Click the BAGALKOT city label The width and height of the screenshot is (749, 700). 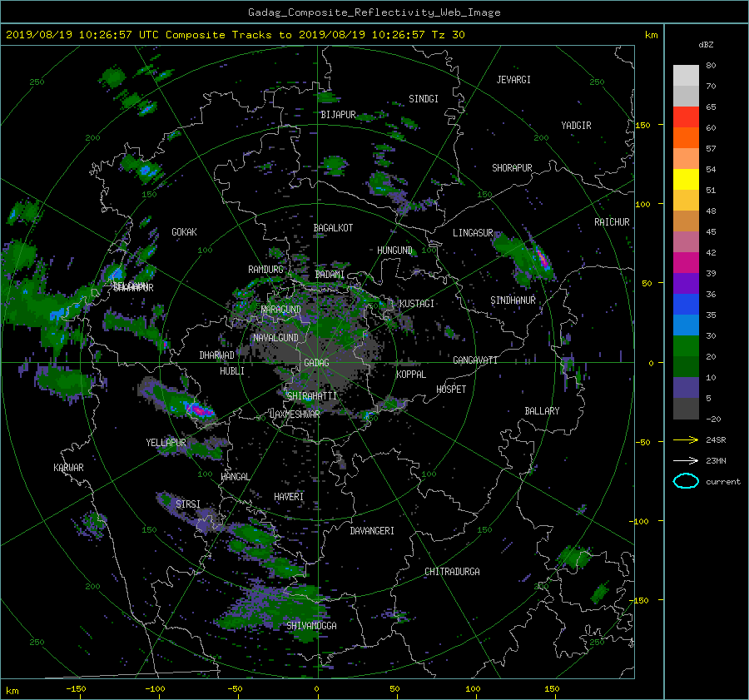(x=333, y=228)
